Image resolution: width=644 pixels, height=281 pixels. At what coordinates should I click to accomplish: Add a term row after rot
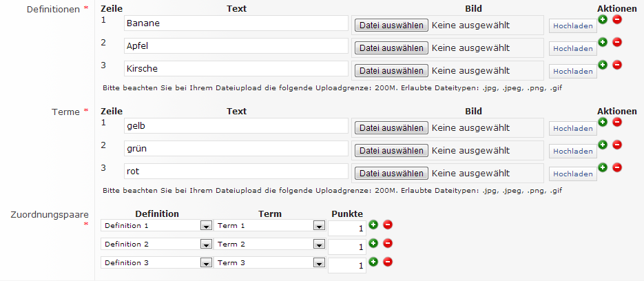point(603,167)
